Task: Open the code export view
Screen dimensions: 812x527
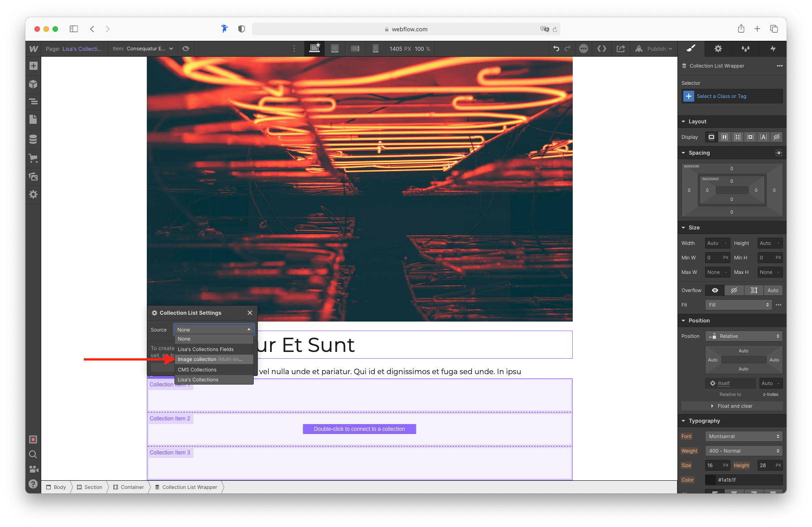Action: 602,49
